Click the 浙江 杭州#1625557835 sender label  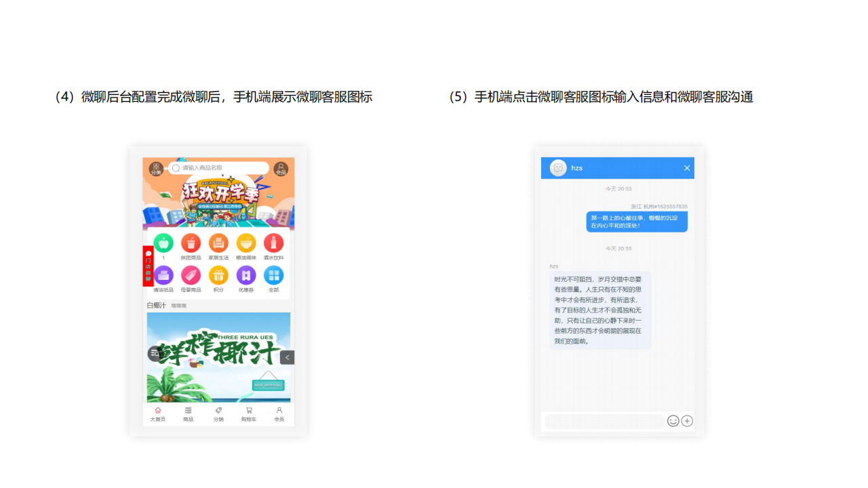click(659, 207)
